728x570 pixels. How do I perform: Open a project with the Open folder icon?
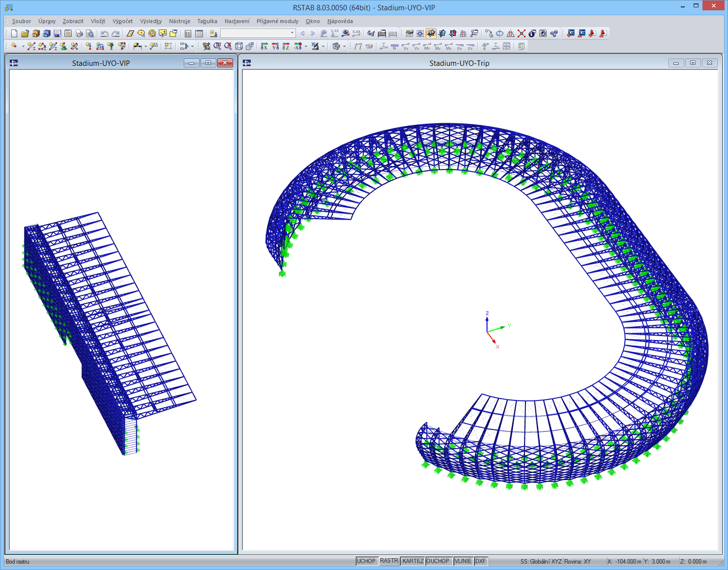point(26,33)
